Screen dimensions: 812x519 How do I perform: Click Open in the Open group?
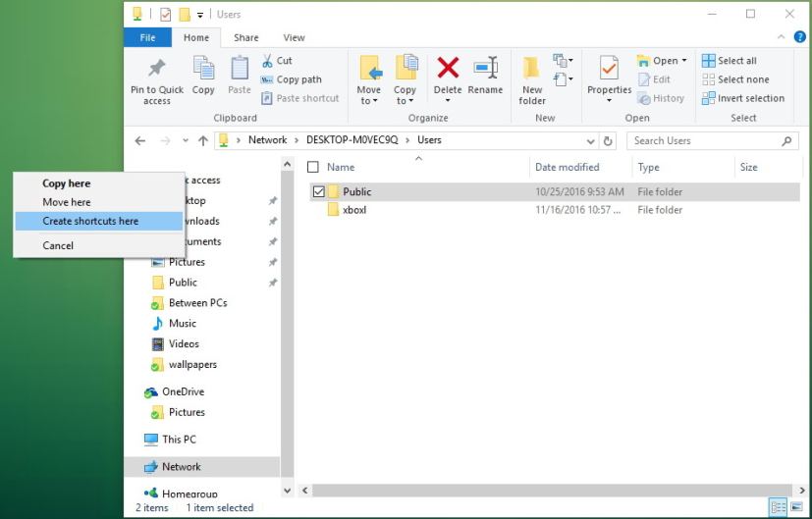click(x=662, y=61)
